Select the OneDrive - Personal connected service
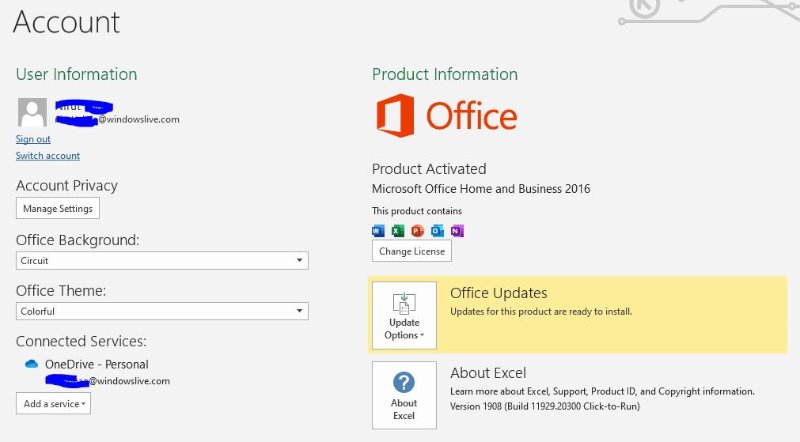The image size is (800, 442). tap(96, 365)
